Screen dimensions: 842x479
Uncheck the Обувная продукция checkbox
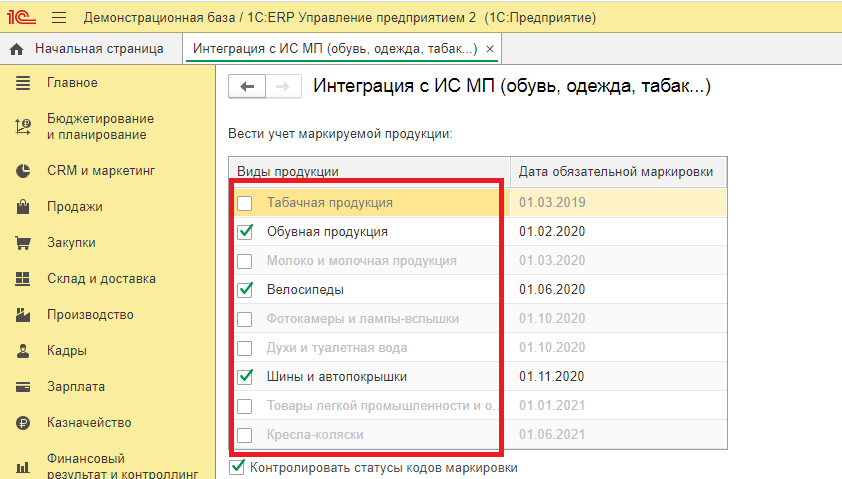pyautogui.click(x=245, y=232)
